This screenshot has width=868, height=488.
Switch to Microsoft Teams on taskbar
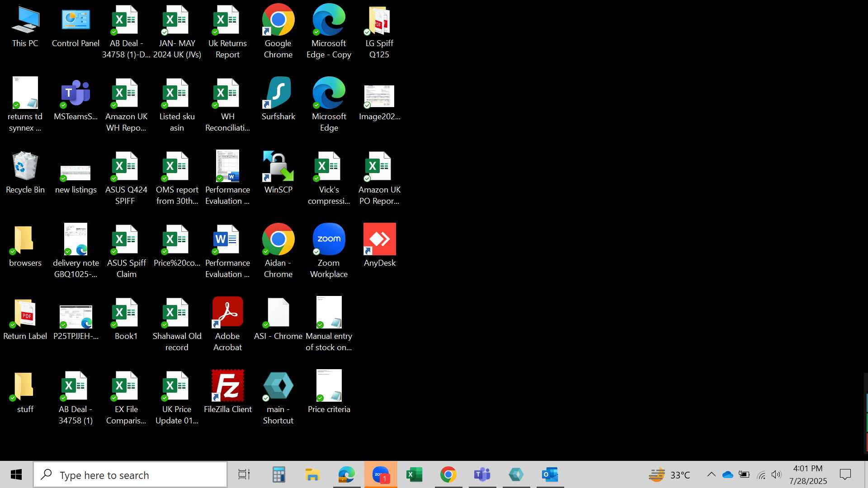coord(482,474)
